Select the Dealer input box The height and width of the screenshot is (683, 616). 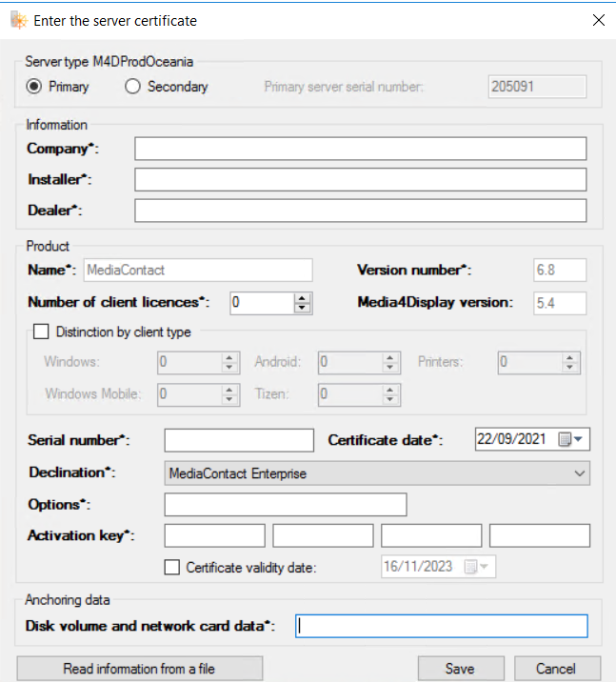(360, 210)
